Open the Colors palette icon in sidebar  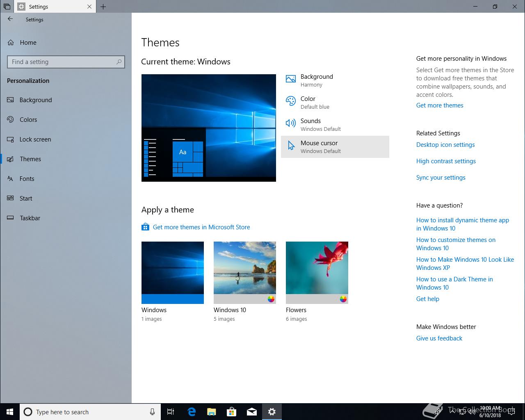(x=11, y=120)
